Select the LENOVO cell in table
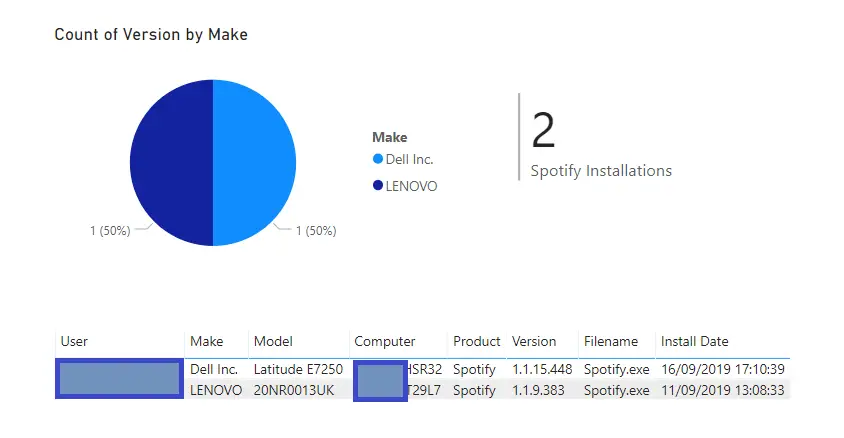The height and width of the screenshot is (438, 844). click(216, 390)
